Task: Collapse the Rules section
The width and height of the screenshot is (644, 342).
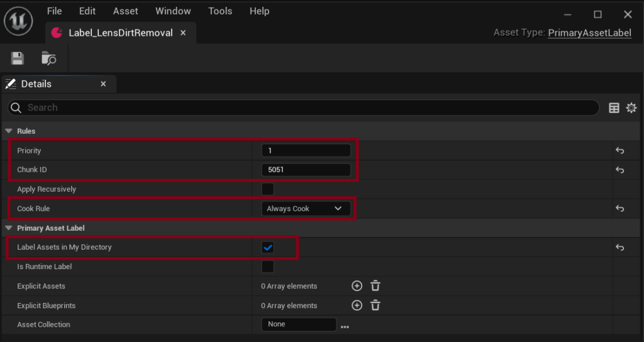Action: pos(9,131)
